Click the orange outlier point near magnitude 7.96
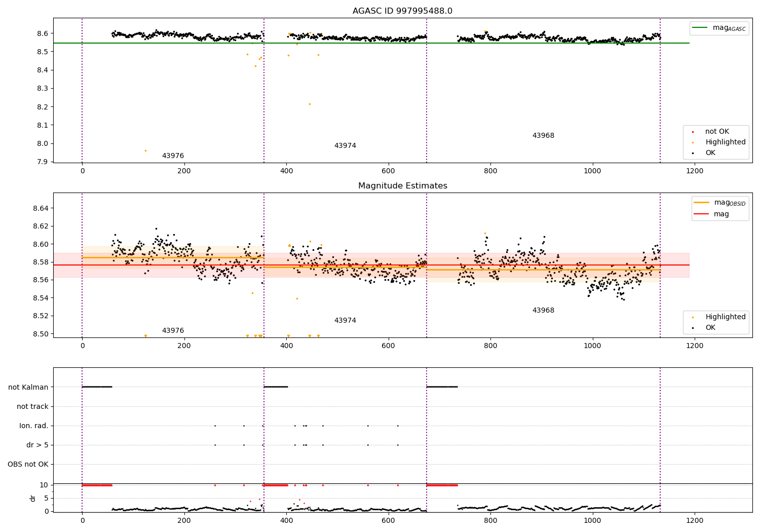The height and width of the screenshot is (532, 760). pyautogui.click(x=145, y=150)
